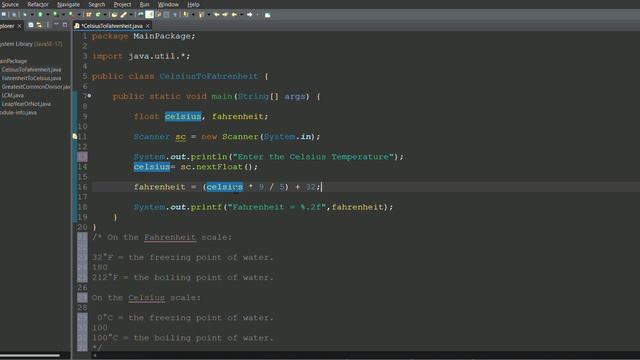Open the dropdown arrow beside the Debug icon
The width and height of the screenshot is (640, 360).
click(x=32, y=15)
